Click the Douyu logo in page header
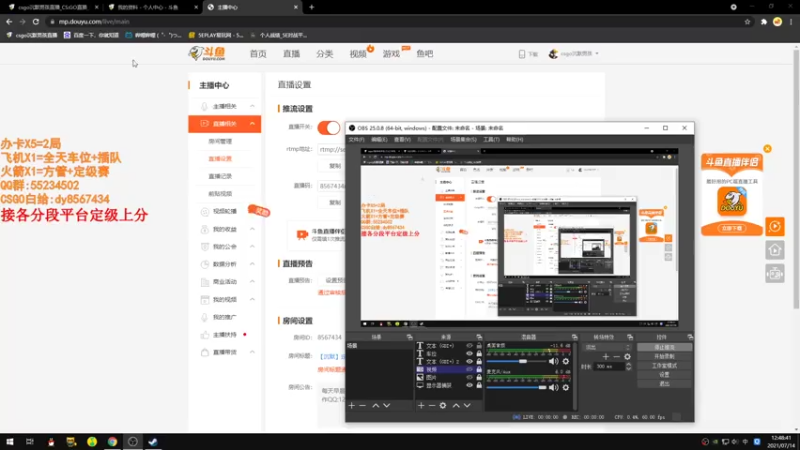Viewport: 800px width, 450px height. tap(207, 53)
